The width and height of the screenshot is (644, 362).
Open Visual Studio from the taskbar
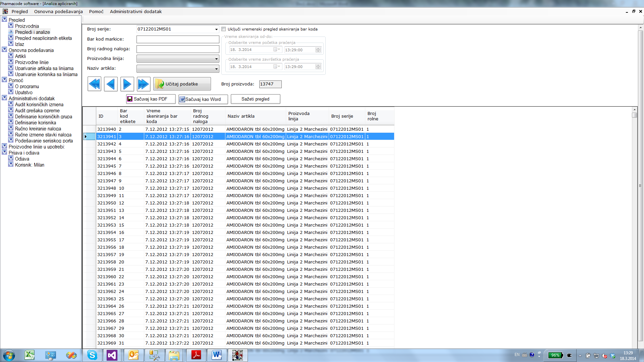pos(112,355)
